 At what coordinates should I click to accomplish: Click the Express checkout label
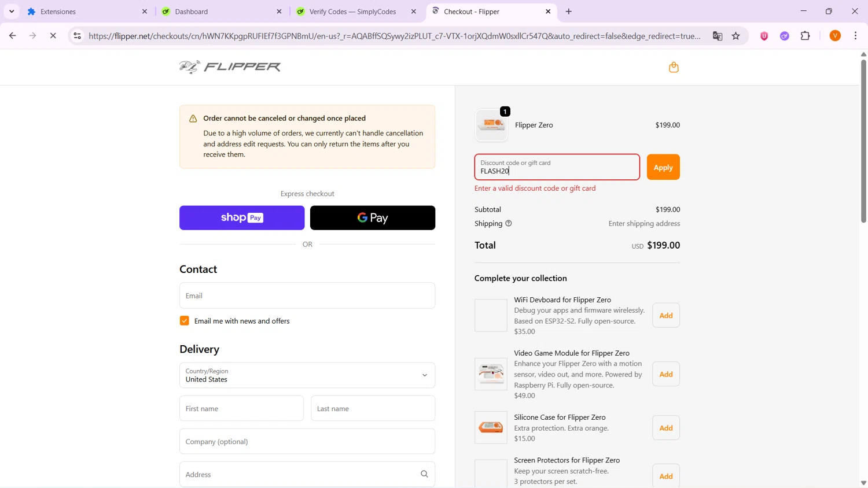307,194
